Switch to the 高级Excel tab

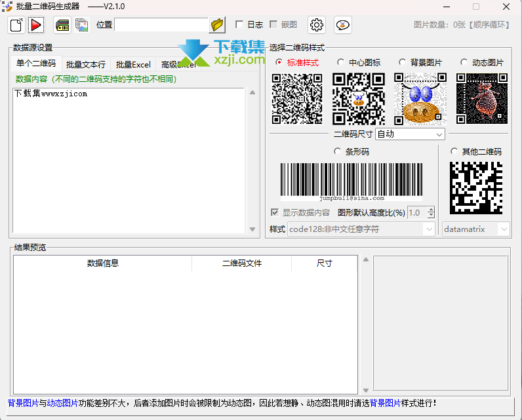click(178, 64)
